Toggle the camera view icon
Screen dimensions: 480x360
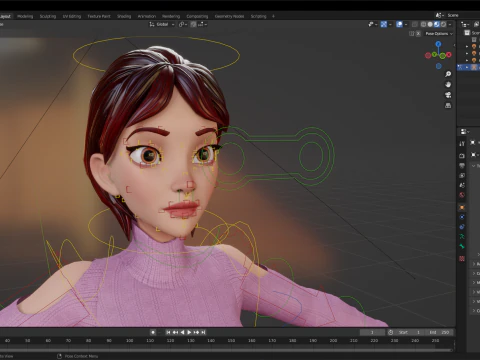coord(448,95)
